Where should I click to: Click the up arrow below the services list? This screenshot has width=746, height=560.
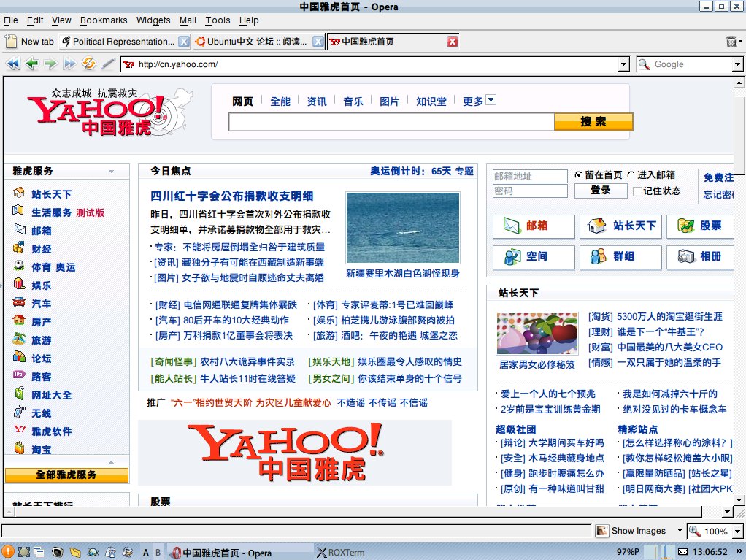click(112, 461)
